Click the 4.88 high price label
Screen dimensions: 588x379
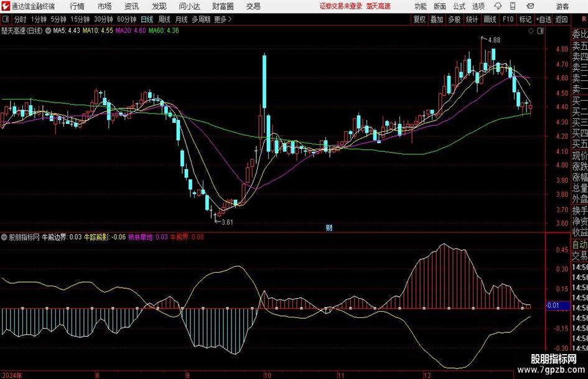(494, 40)
